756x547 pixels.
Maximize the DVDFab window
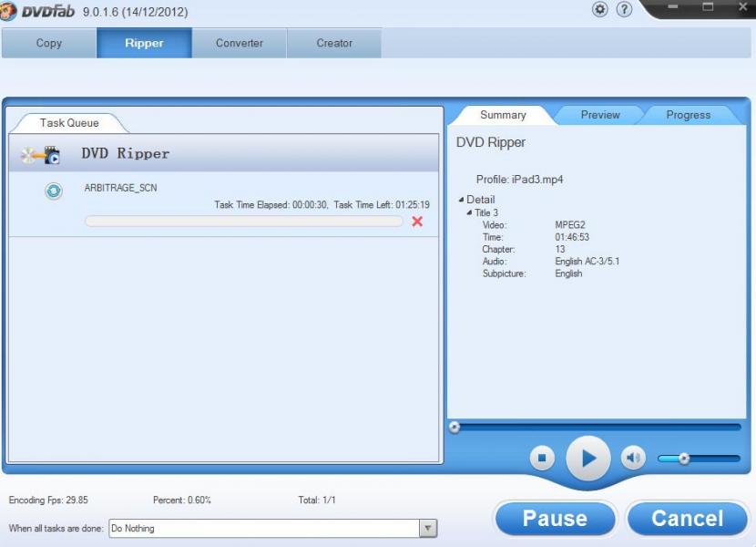(708, 6)
